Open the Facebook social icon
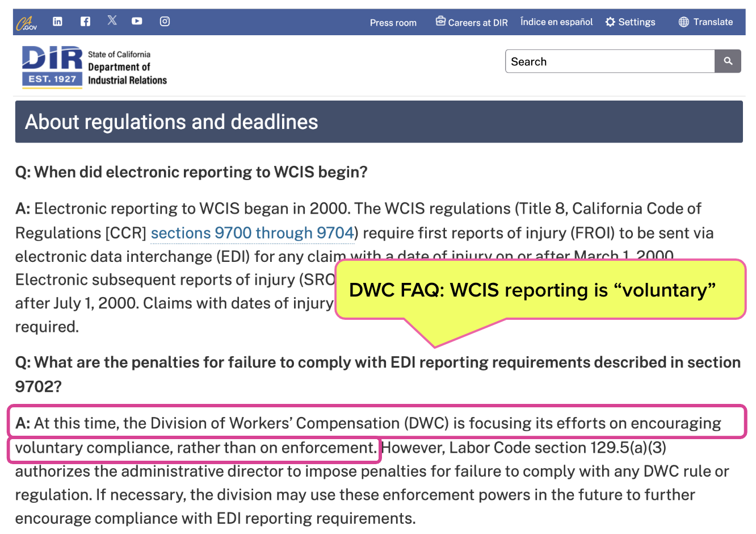 pos(85,21)
